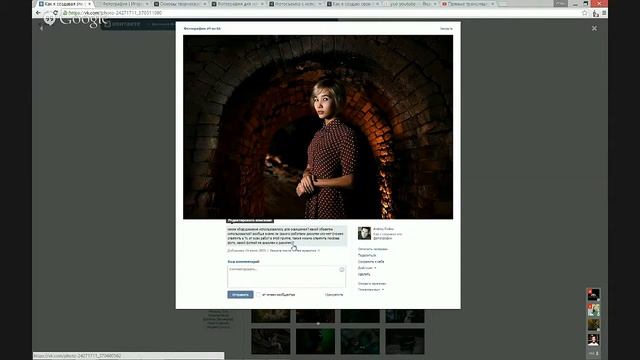Image resolution: width=640 pixels, height=360 pixels.
Task: Switch to the second browser tab 'Фотография'
Action: pyautogui.click(x=123, y=4)
